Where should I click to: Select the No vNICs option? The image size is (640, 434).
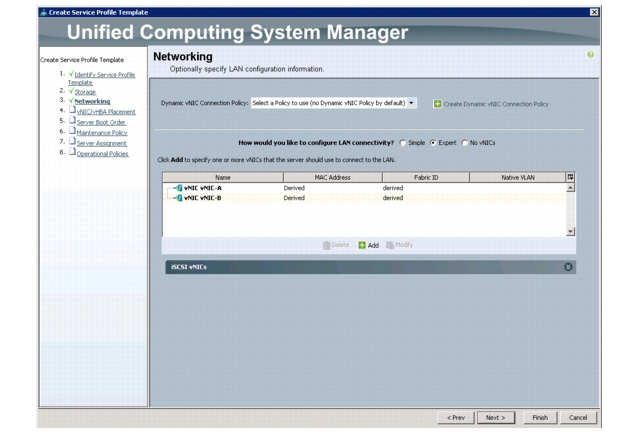click(464, 142)
